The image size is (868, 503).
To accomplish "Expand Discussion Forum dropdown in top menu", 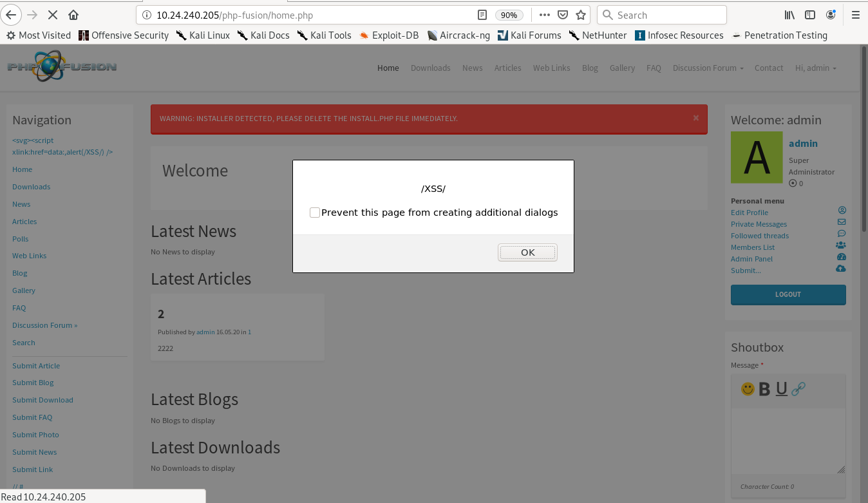I will click(x=708, y=68).
